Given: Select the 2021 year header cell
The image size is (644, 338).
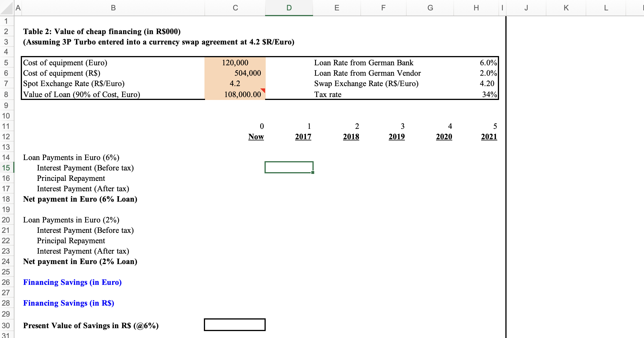Looking at the screenshot, I should point(489,137).
